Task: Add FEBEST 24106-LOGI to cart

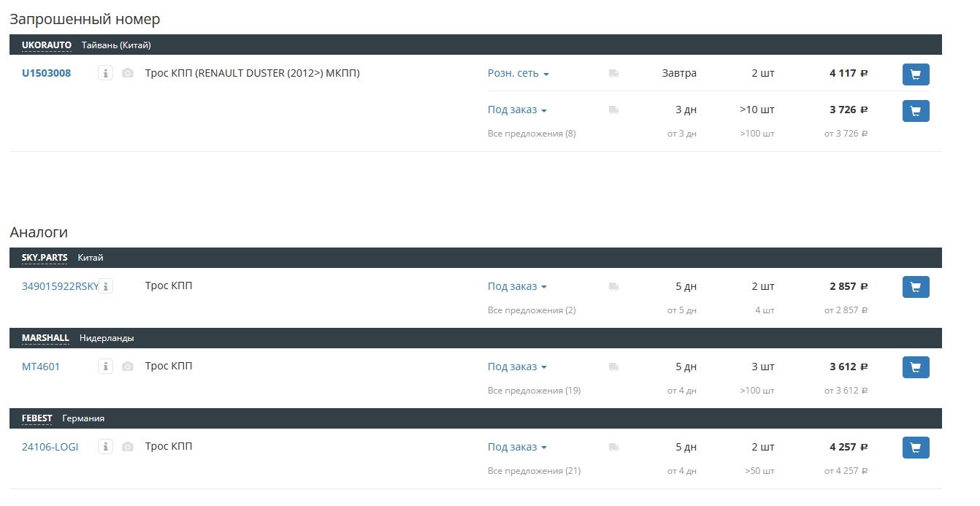Action: [916, 448]
